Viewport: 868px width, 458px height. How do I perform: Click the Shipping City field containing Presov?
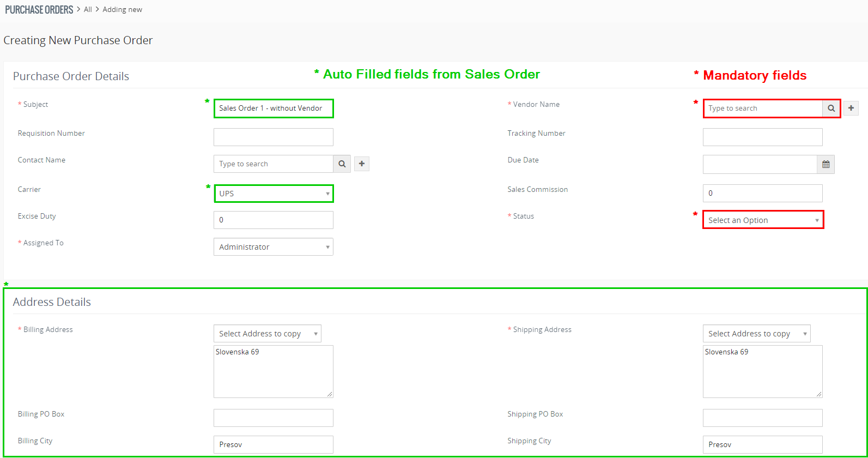(x=762, y=444)
